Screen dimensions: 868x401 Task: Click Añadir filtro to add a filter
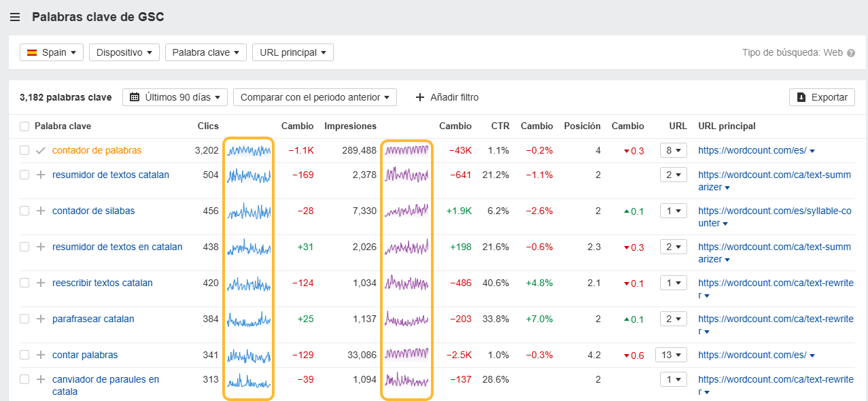447,97
